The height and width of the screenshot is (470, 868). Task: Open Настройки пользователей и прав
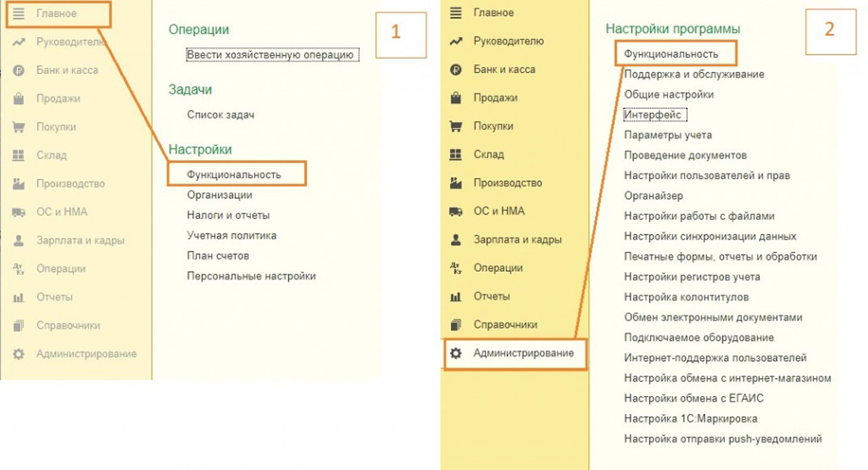click(707, 175)
